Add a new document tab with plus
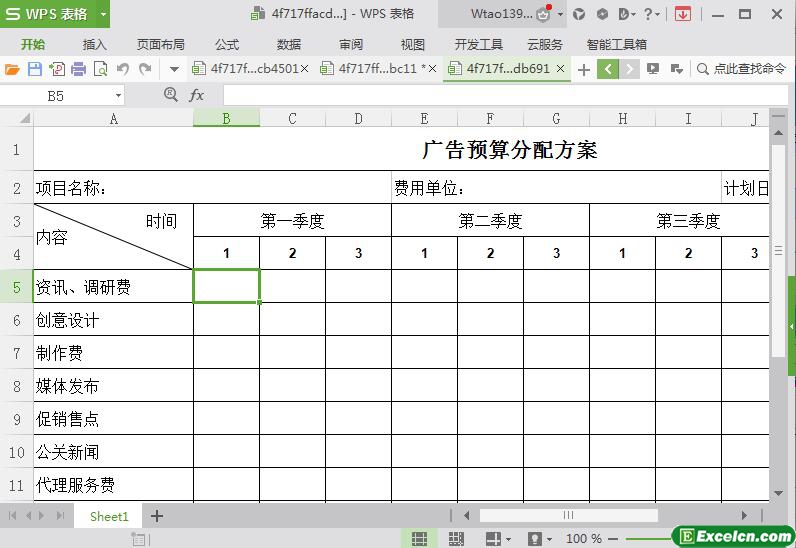796x548 pixels. tap(584, 70)
